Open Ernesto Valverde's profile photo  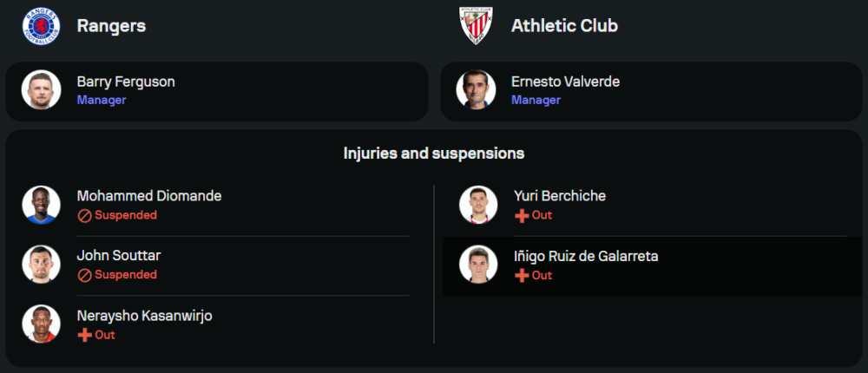click(476, 90)
